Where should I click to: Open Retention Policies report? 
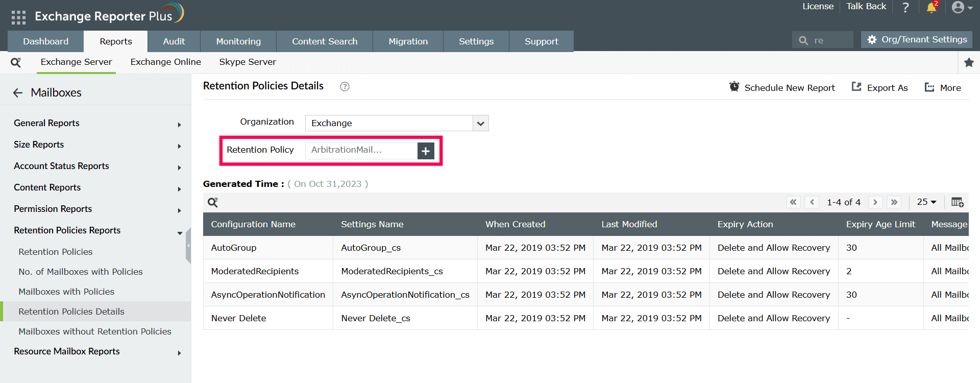(x=56, y=252)
